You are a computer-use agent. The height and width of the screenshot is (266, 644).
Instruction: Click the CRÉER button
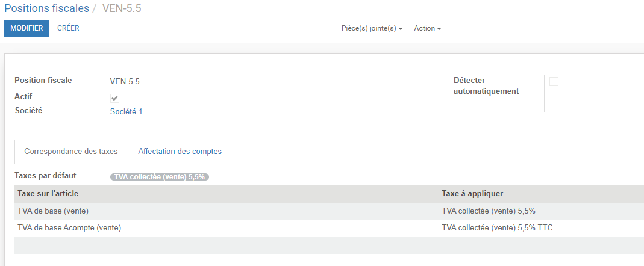68,28
